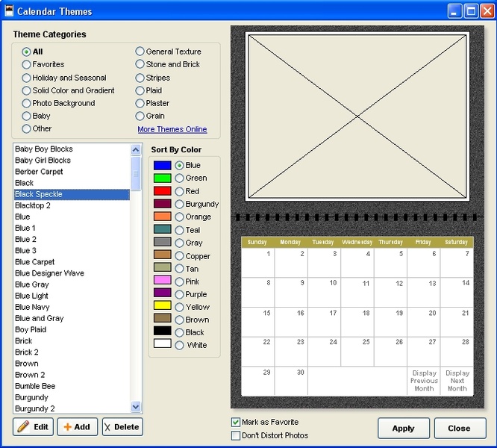Sort by Tan radio button

click(x=179, y=269)
